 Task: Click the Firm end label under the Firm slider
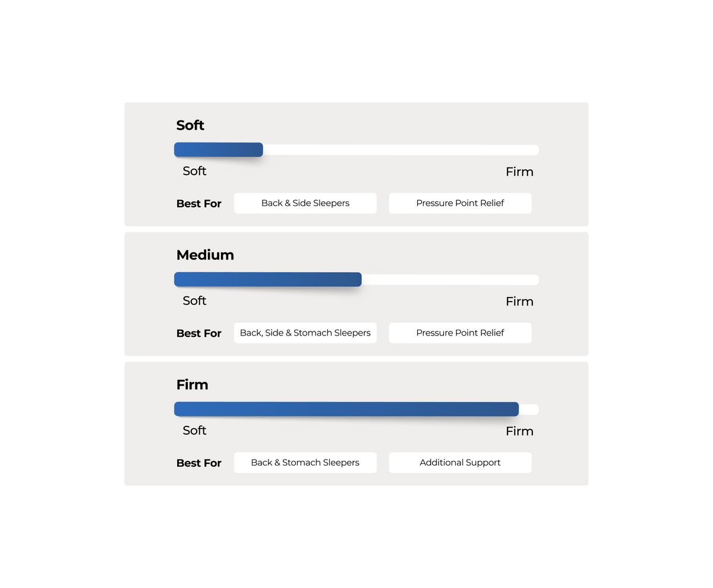(520, 431)
